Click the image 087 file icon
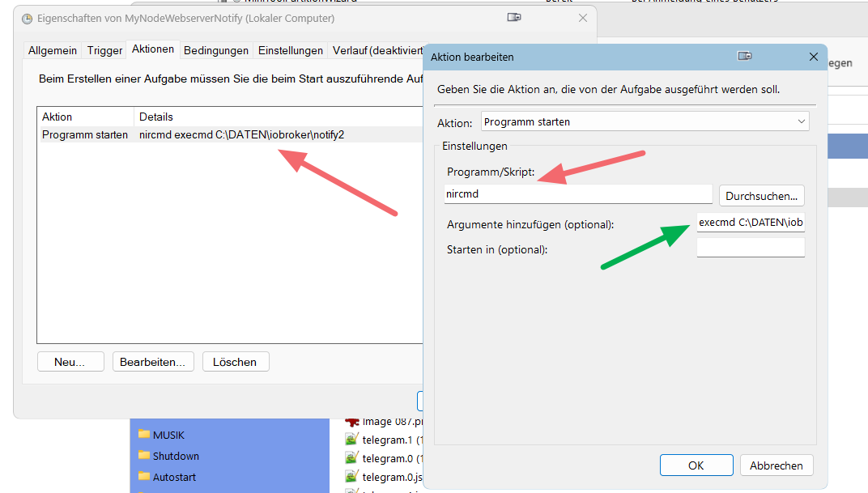 (352, 423)
